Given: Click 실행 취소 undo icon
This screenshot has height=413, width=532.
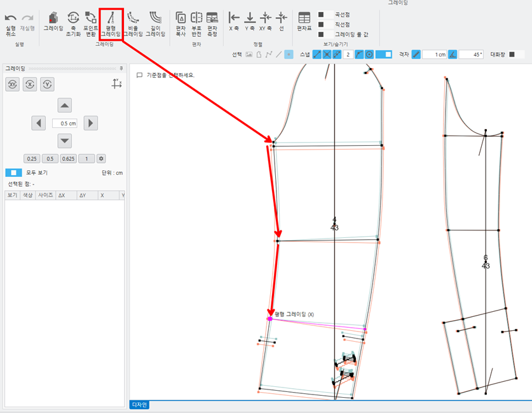Looking at the screenshot, I should (11, 25).
